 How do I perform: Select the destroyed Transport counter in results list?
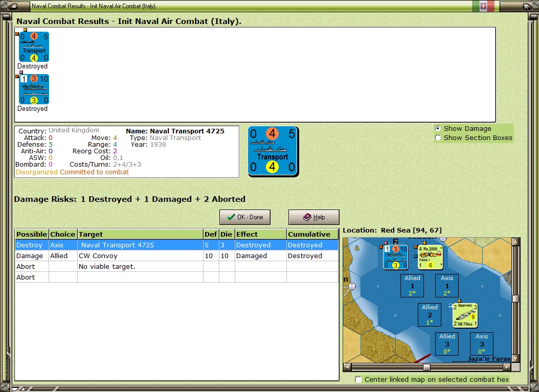(x=34, y=47)
